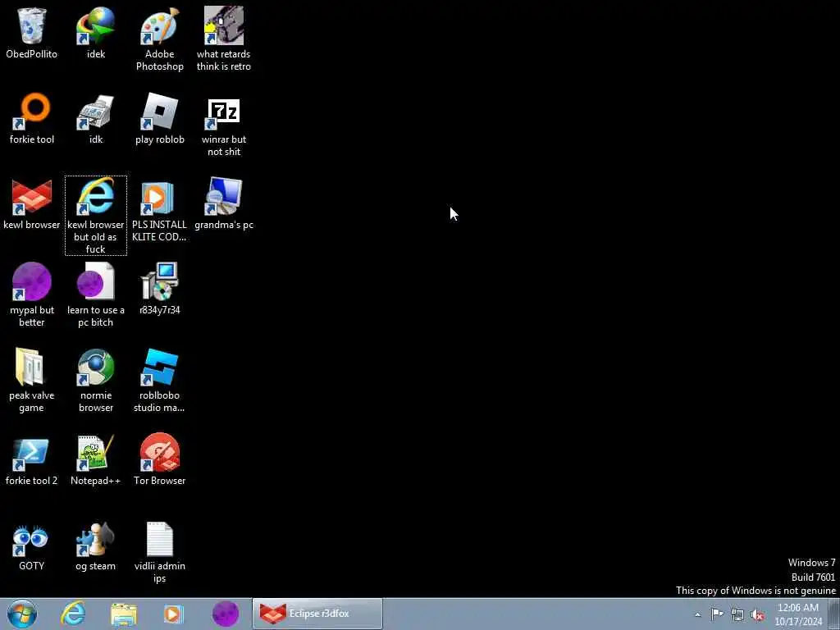Launch Internet Explorer from the taskbar
Screen dimensions: 840x630
pyautogui.click(x=73, y=614)
